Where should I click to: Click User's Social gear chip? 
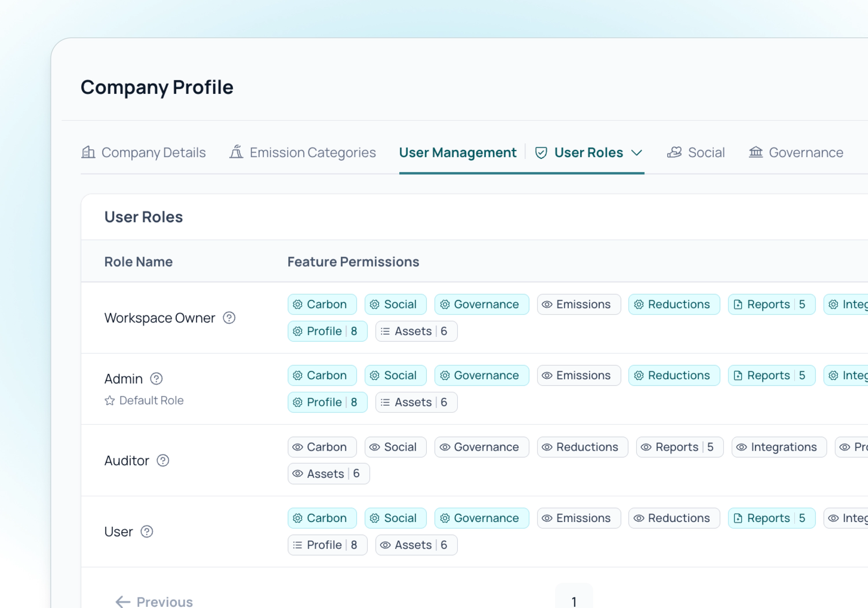[x=396, y=518]
